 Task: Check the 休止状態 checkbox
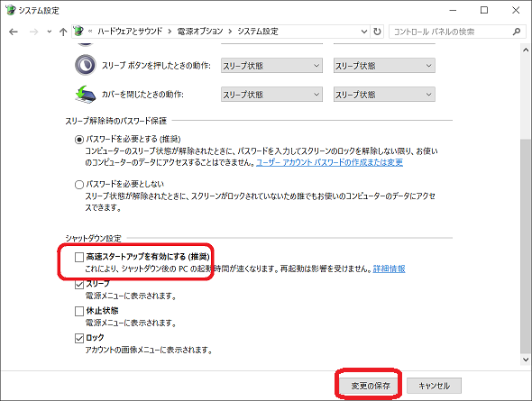point(79,311)
